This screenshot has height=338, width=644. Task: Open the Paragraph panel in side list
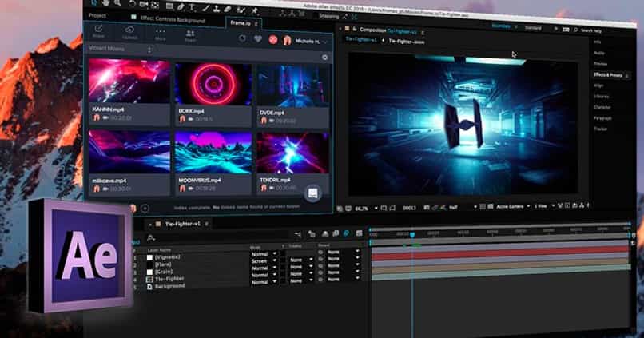pos(603,118)
